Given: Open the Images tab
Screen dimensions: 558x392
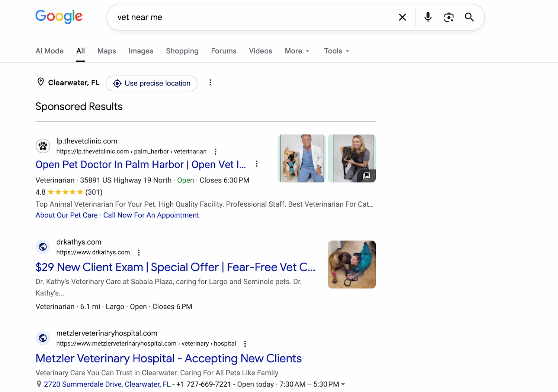Looking at the screenshot, I should click(141, 51).
